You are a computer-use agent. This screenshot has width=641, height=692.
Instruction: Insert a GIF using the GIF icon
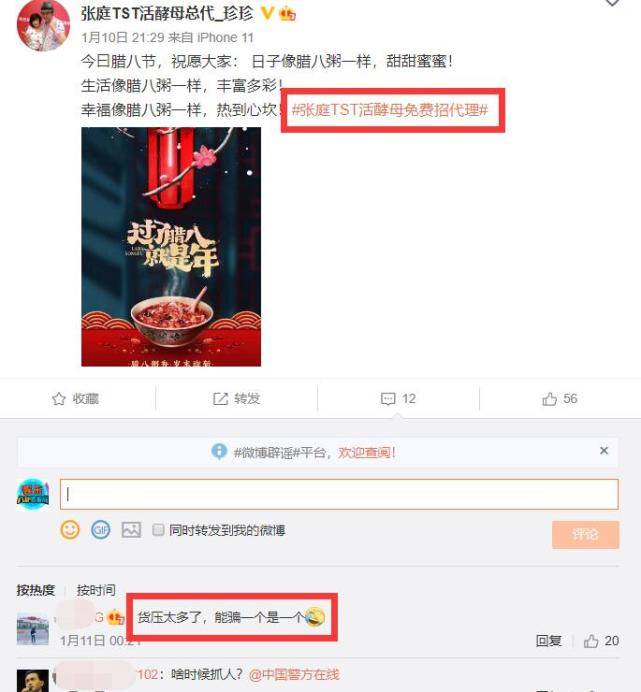click(x=101, y=529)
